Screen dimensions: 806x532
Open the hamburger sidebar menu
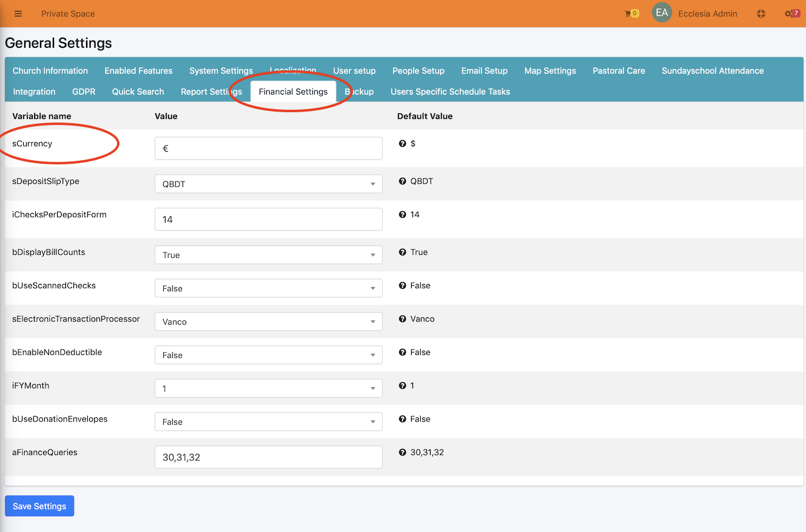(18, 13)
